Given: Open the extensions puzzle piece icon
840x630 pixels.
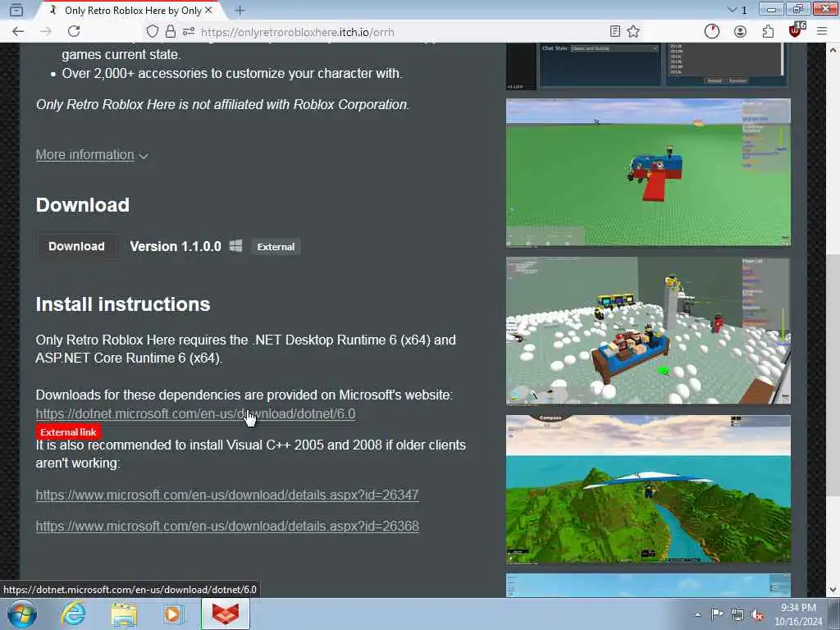Looking at the screenshot, I should pyautogui.click(x=768, y=32).
